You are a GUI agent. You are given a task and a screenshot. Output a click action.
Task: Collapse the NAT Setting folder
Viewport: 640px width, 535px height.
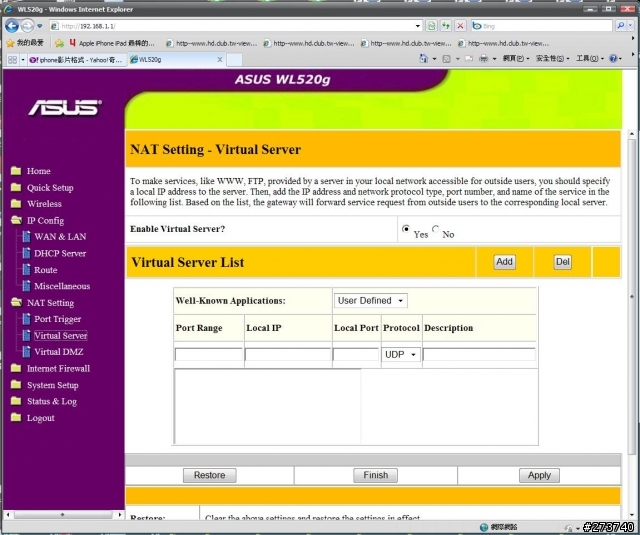(16, 302)
